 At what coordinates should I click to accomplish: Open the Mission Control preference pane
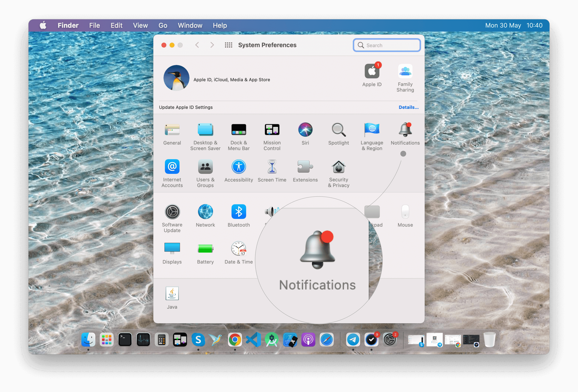(x=272, y=137)
